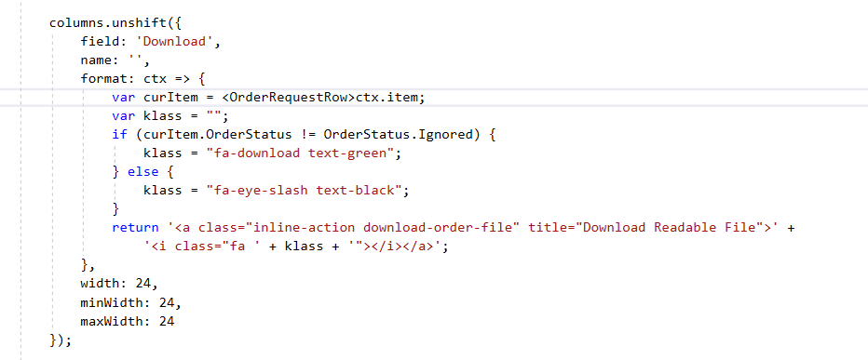Click 'ctx.item;' text

coord(391,98)
